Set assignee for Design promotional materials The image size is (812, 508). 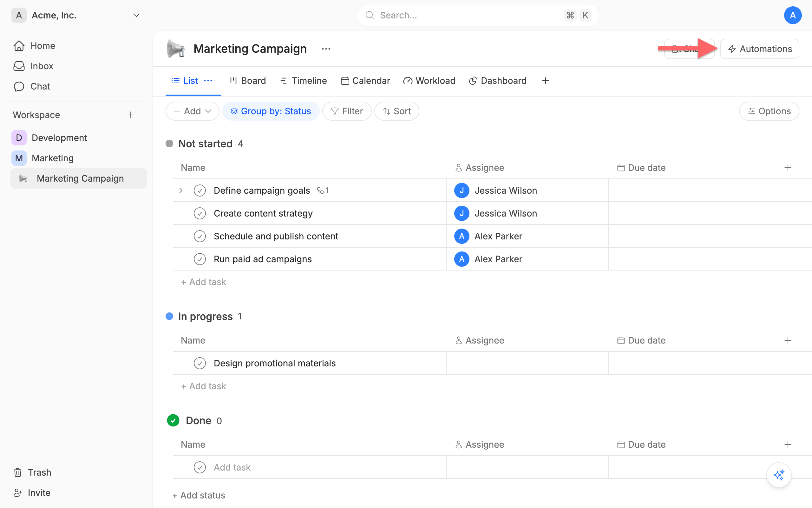click(527, 363)
